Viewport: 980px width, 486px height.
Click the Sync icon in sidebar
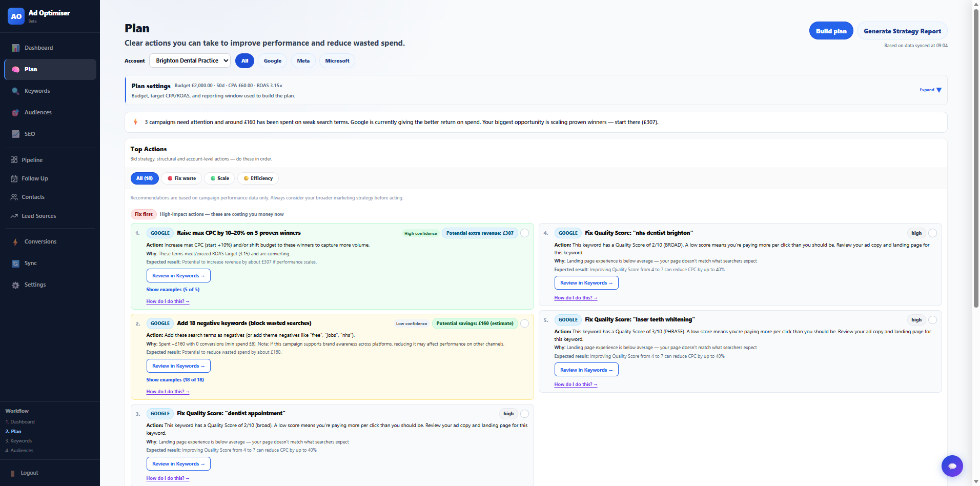point(15,263)
